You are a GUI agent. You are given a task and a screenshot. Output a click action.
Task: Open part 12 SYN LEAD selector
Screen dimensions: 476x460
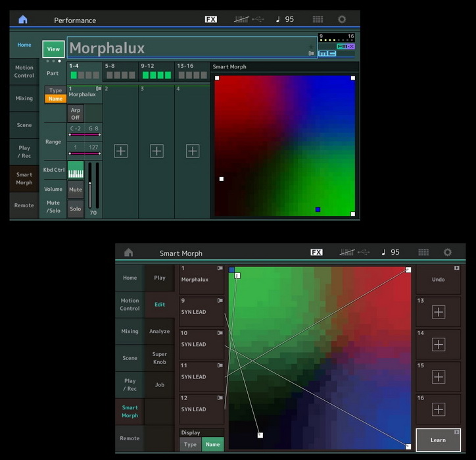(x=202, y=409)
